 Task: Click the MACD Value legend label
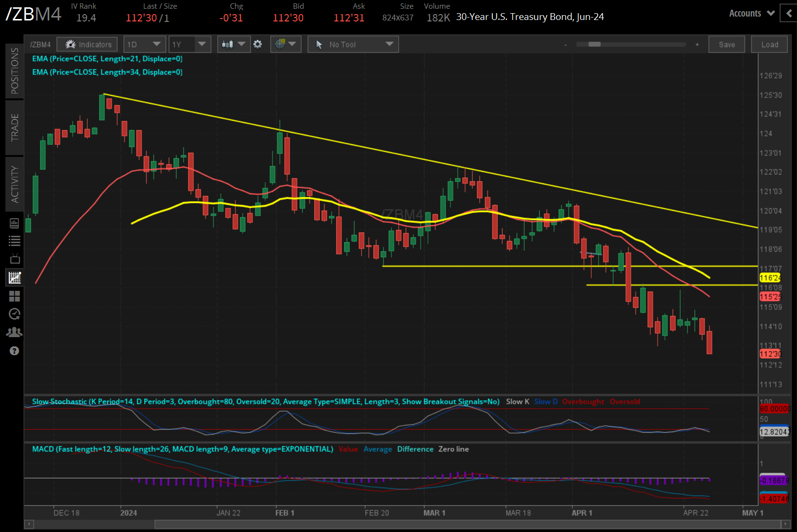(348, 449)
